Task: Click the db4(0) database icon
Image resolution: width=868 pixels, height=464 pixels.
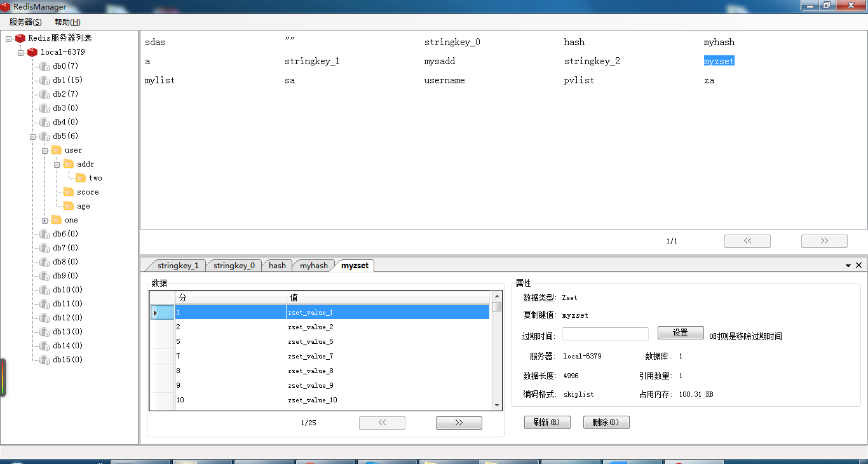Action: pyautogui.click(x=44, y=122)
